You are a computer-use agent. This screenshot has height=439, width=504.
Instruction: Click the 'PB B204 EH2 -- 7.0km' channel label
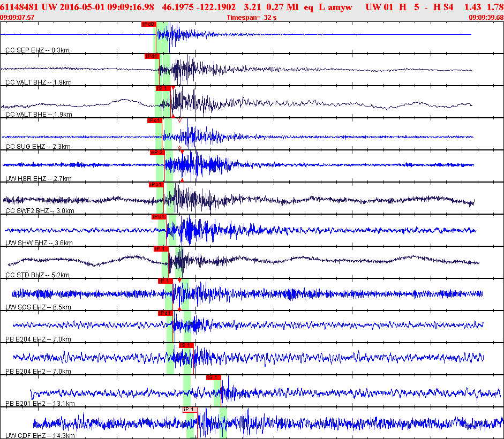click(x=38, y=372)
